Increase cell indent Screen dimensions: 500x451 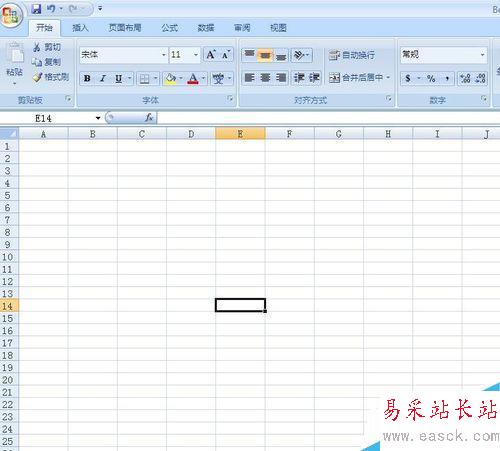tap(314, 78)
